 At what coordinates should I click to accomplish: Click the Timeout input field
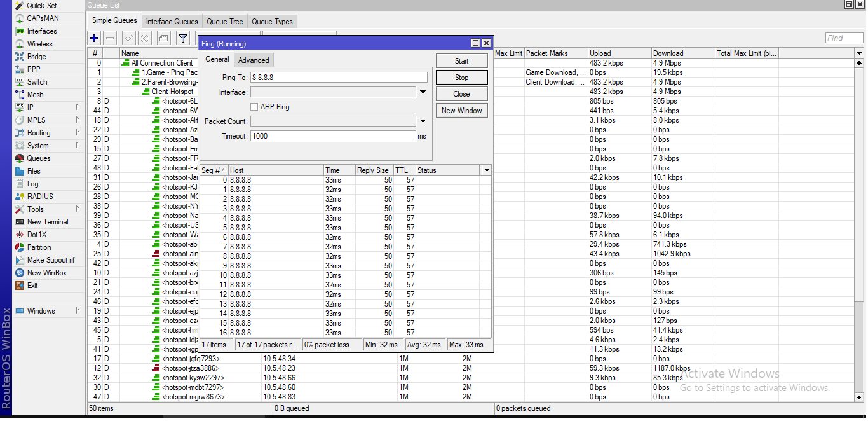coord(333,136)
